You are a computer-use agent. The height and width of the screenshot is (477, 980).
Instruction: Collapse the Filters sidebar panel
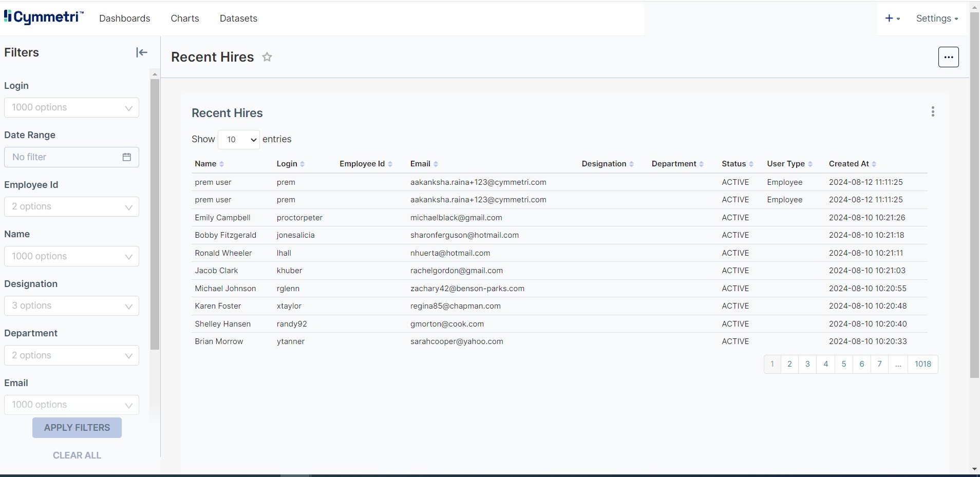[142, 52]
